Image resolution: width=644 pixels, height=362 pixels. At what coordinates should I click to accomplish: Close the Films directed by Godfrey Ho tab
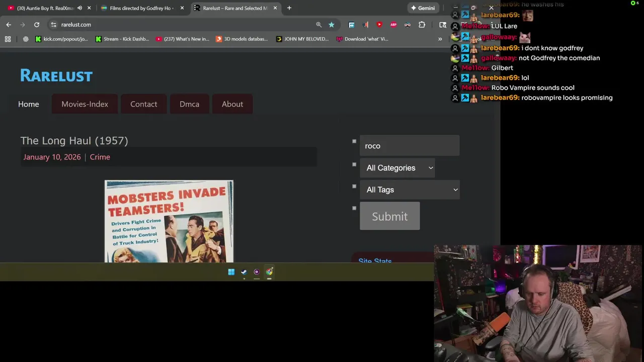(x=182, y=8)
